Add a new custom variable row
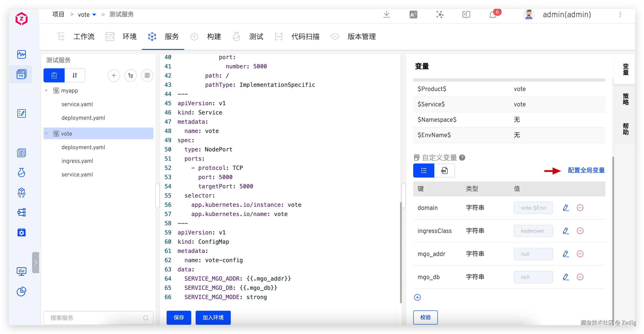This screenshot has height=334, width=644. point(417,297)
